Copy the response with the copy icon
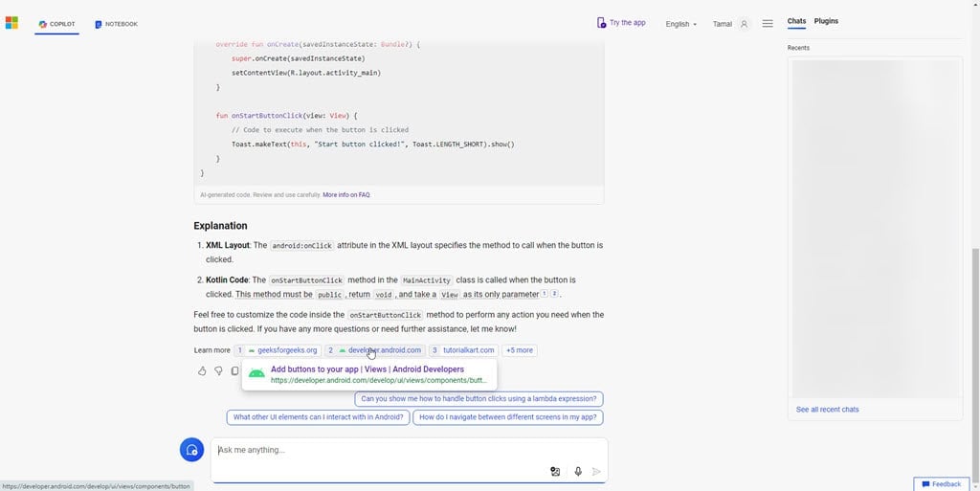 coord(234,371)
